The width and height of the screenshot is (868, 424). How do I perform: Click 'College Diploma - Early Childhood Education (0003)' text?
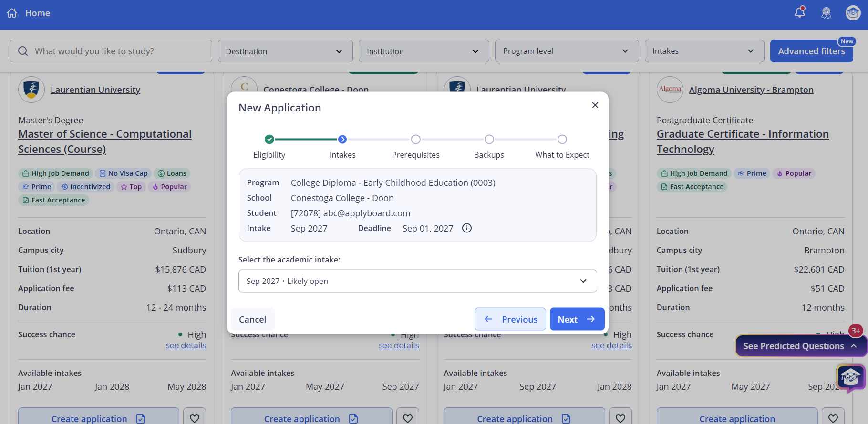pyautogui.click(x=393, y=183)
